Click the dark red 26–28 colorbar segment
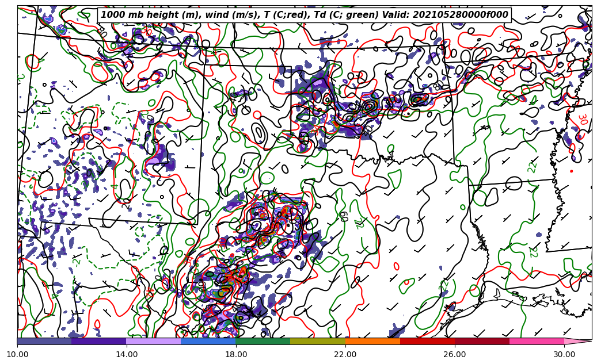 (482, 342)
